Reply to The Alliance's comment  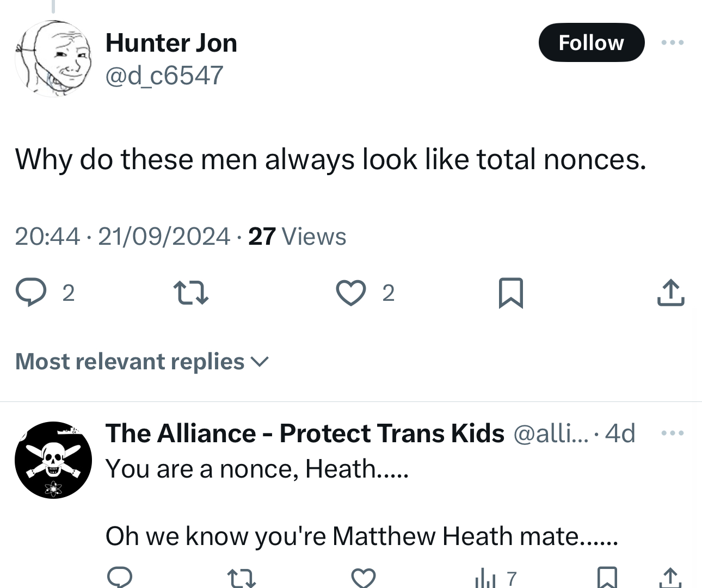(x=120, y=577)
